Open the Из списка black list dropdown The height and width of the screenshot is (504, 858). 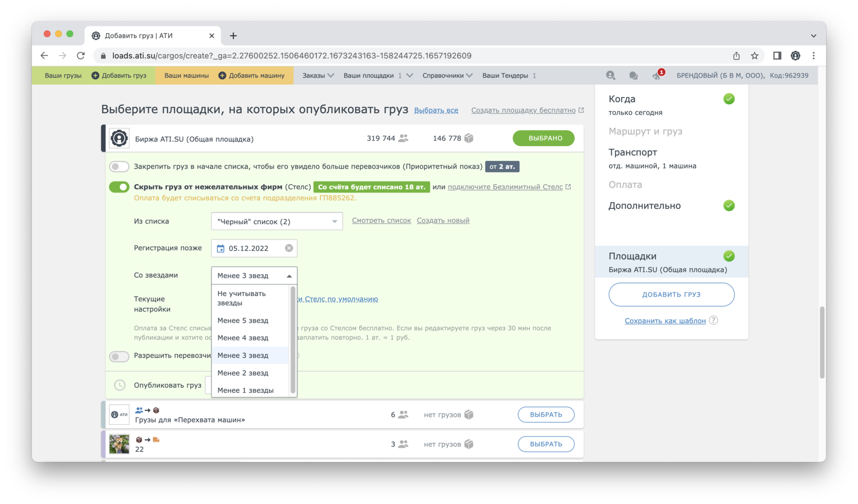tap(277, 221)
